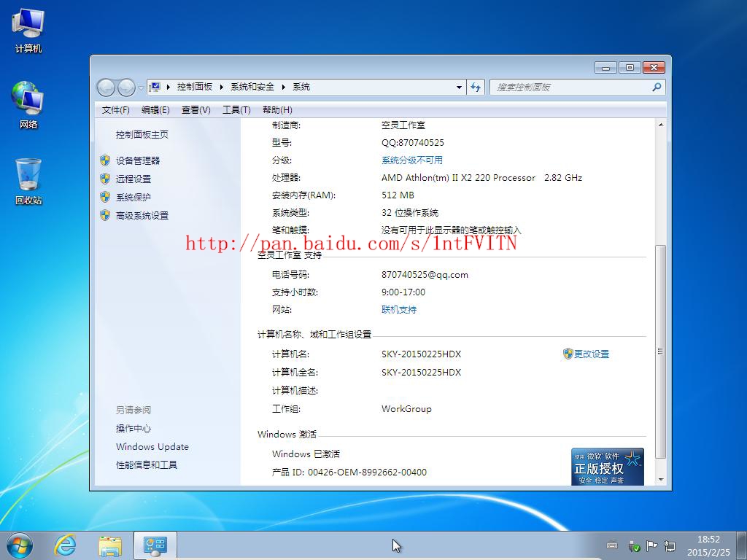The height and width of the screenshot is (560, 747).
Task: Click the 512 MB RAM value
Action: (398, 195)
